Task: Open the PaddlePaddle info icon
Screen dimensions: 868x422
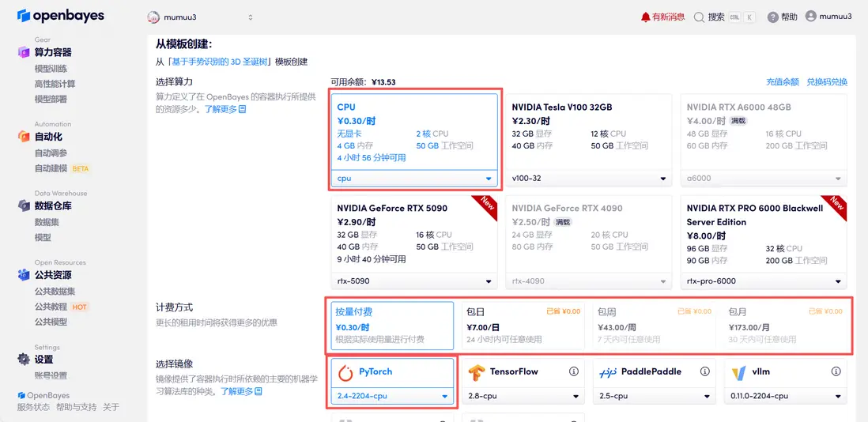Action: pyautogui.click(x=704, y=371)
